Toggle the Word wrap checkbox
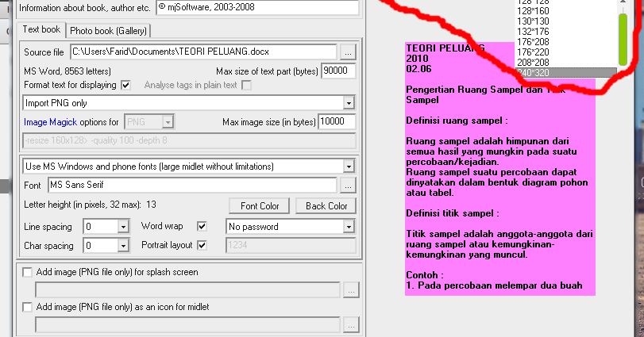644x337 pixels. coord(202,226)
